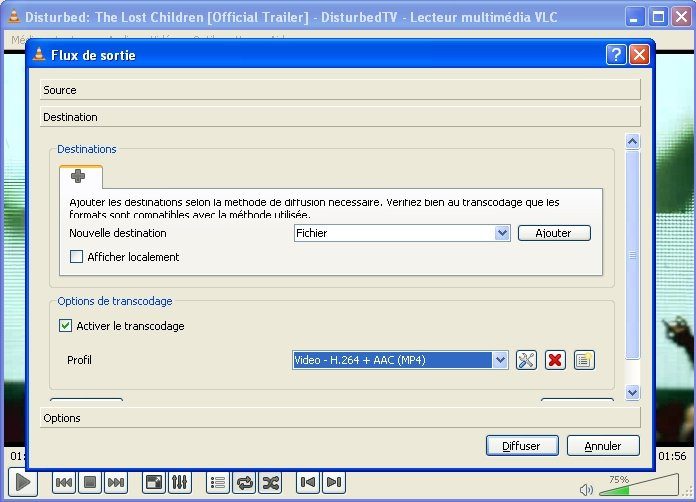Screen dimensions: 696x502
Task: Maximize the VLC main window
Action: [658, 17]
